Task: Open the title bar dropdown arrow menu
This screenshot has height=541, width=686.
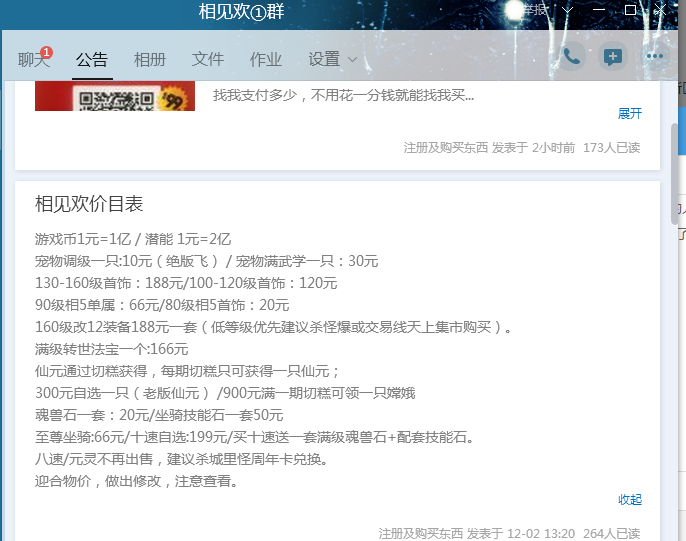Action: [568, 10]
